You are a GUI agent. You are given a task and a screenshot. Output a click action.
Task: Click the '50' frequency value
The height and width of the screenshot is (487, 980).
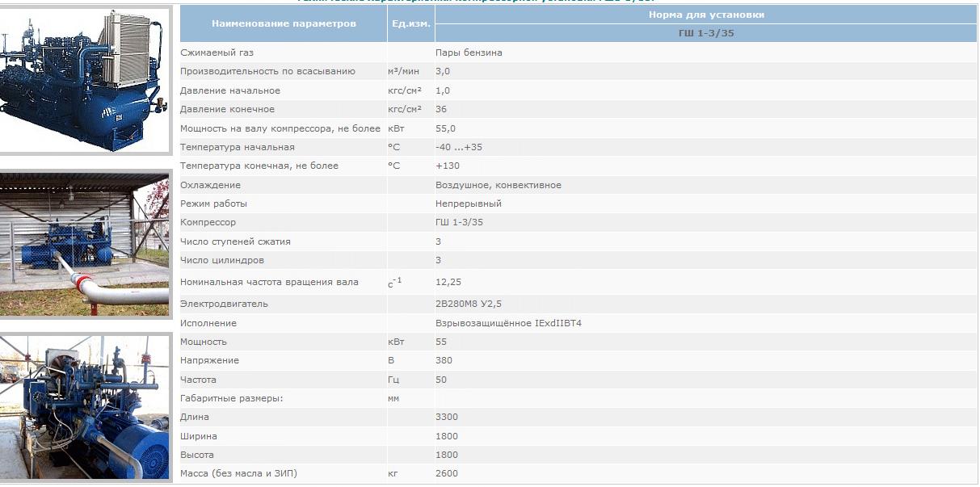[441, 380]
